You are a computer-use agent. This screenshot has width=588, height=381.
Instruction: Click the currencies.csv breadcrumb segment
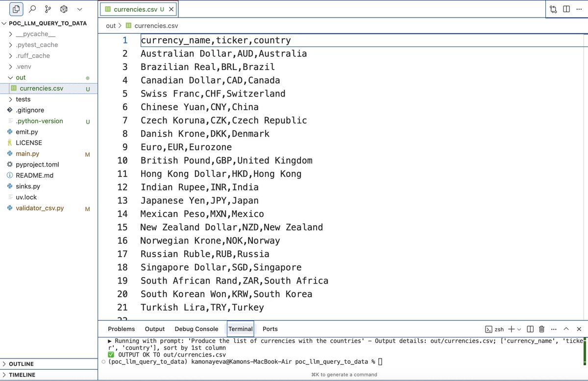coord(152,26)
